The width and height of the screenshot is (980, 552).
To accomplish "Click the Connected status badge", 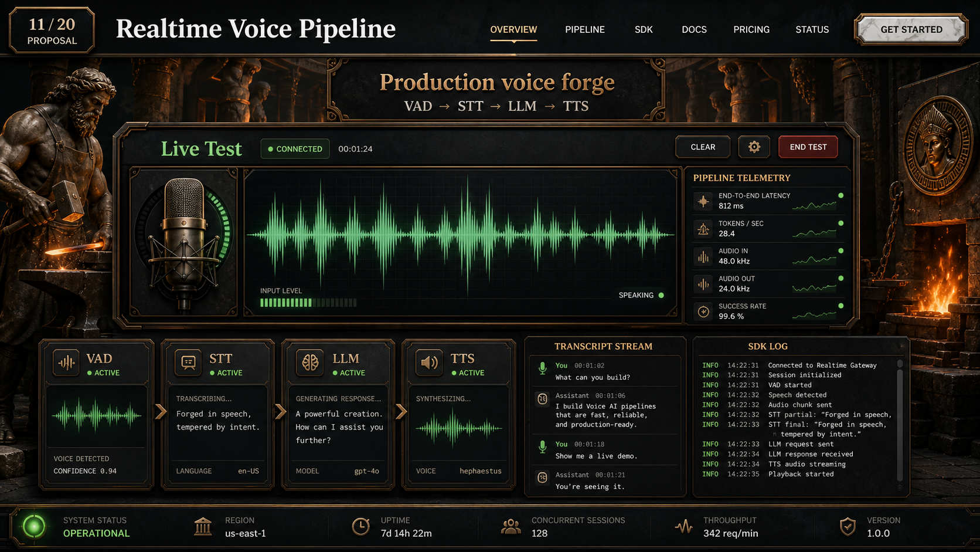I will (295, 149).
